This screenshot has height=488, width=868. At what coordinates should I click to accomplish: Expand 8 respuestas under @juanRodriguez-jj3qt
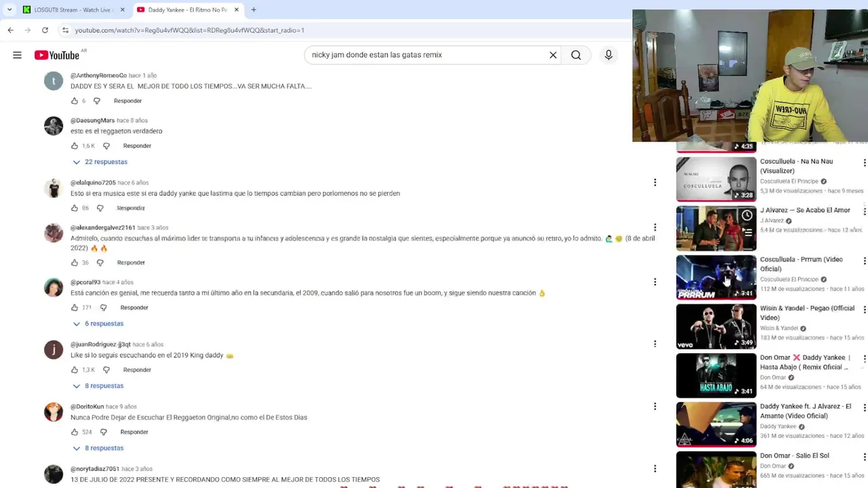click(98, 386)
